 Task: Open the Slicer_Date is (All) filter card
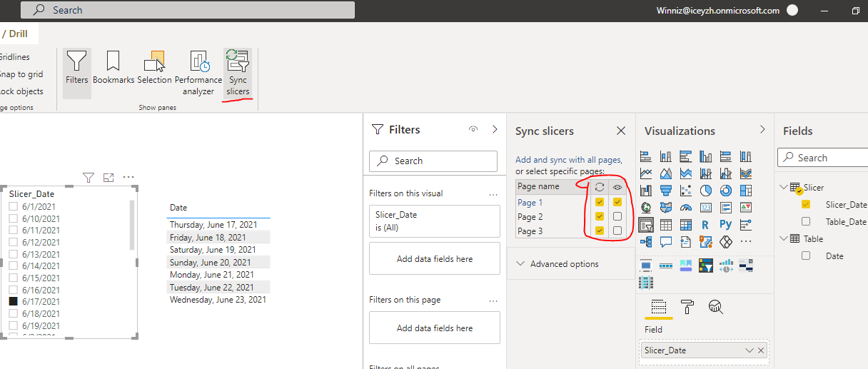point(435,221)
